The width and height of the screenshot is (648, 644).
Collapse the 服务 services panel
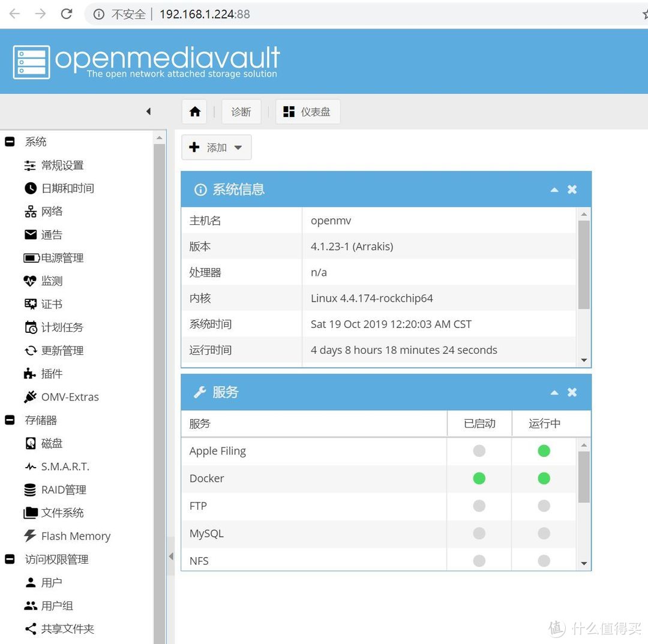(554, 392)
